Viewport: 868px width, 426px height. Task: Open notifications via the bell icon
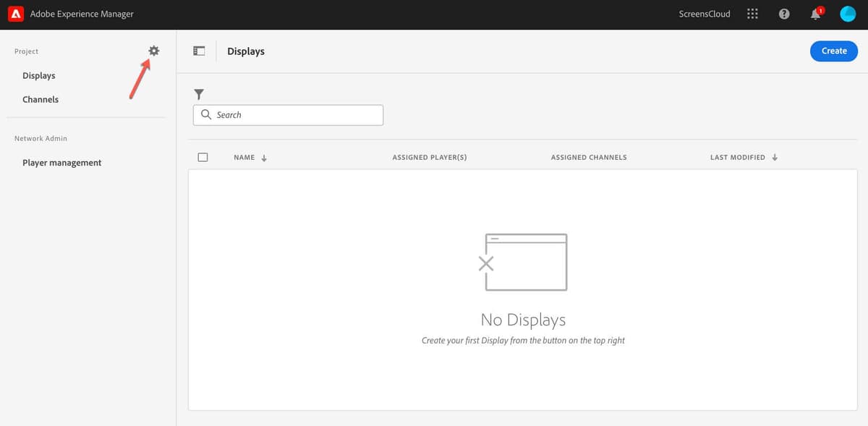(x=815, y=14)
